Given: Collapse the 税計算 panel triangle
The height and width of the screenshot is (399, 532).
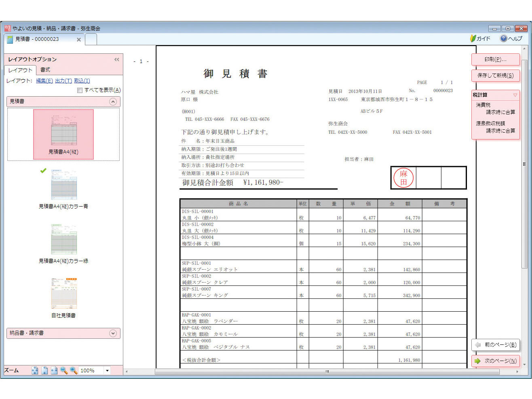Looking at the screenshot, I should 515,95.
